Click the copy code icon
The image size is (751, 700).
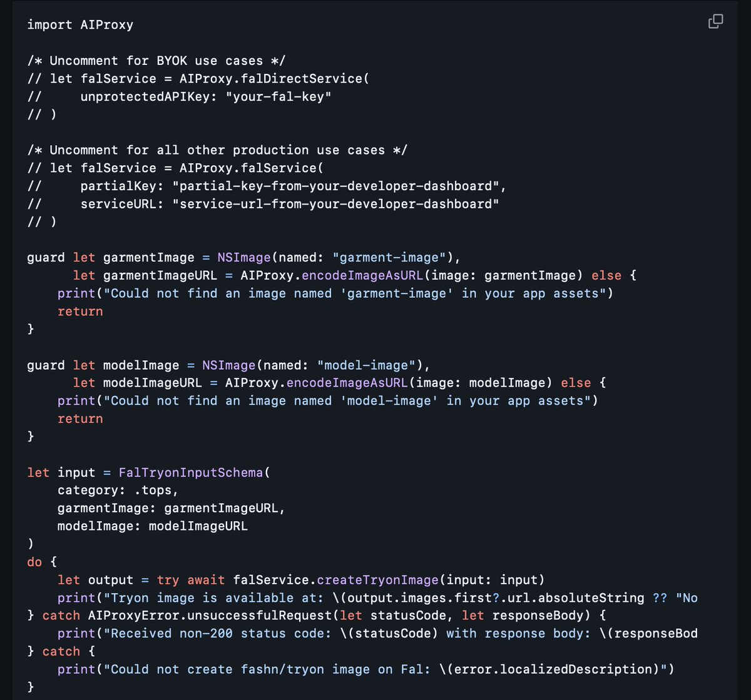[715, 22]
